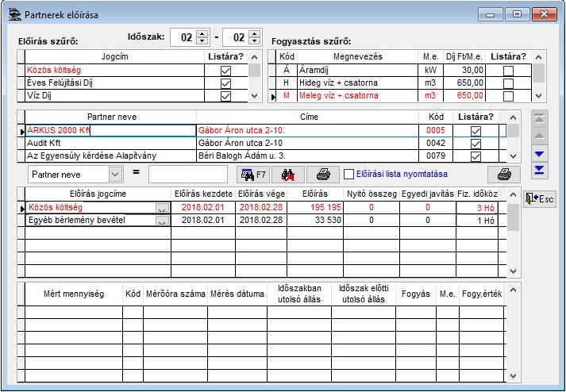Uncheck Listára for Audit Kft

[x=476, y=144]
